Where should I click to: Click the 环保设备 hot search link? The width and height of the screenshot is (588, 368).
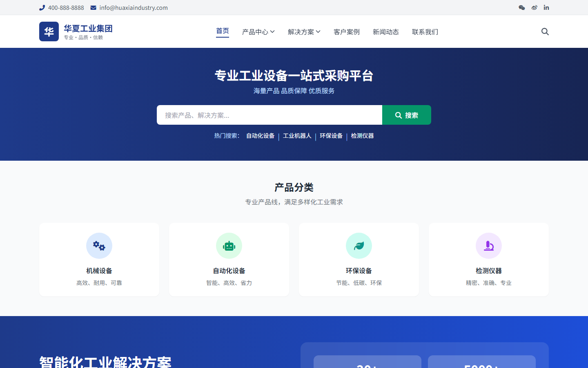[x=331, y=136]
